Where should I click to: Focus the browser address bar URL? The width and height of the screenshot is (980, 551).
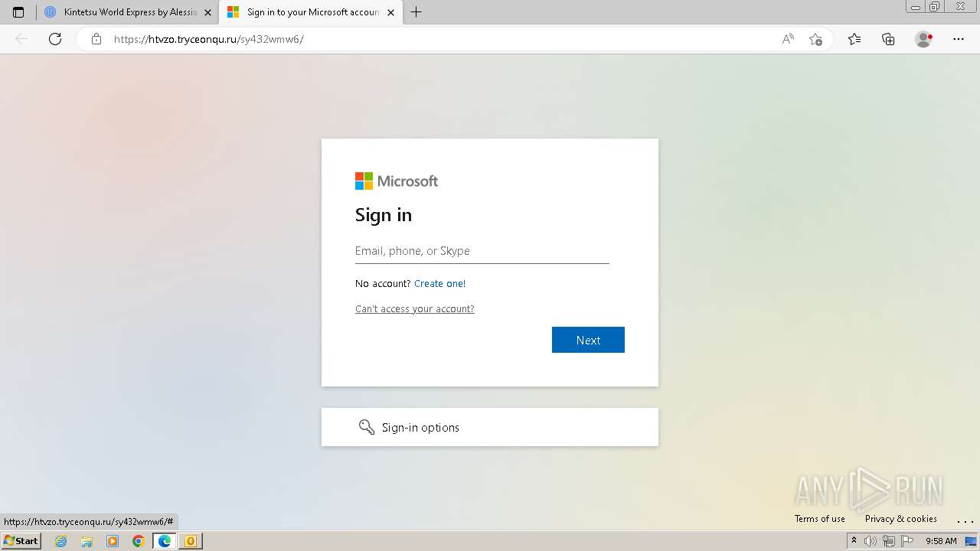click(x=209, y=39)
